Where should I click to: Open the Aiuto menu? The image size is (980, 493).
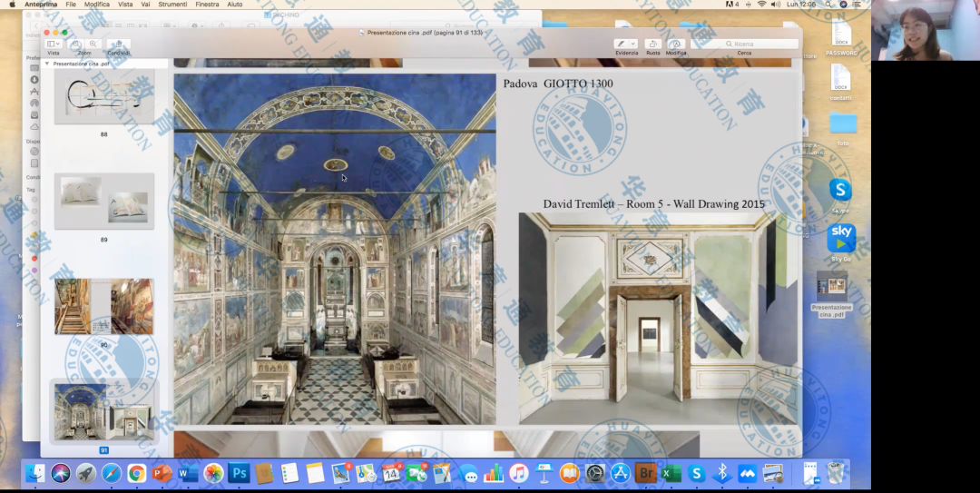[x=235, y=5]
